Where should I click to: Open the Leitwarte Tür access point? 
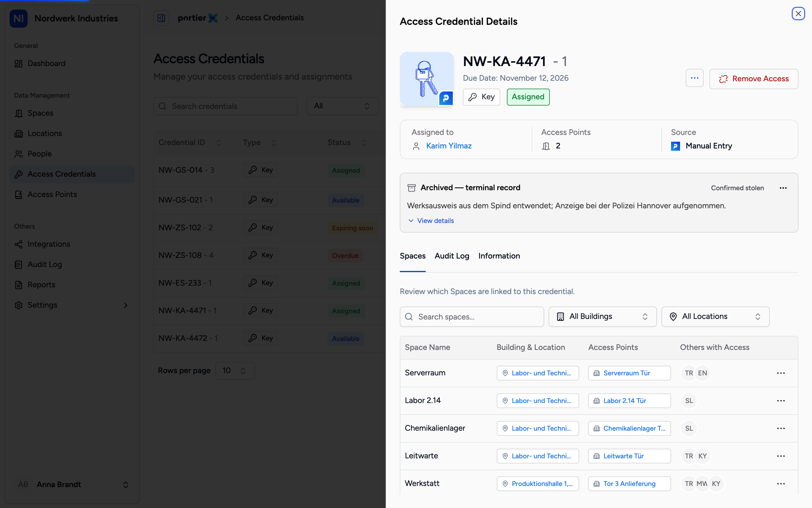(x=629, y=456)
